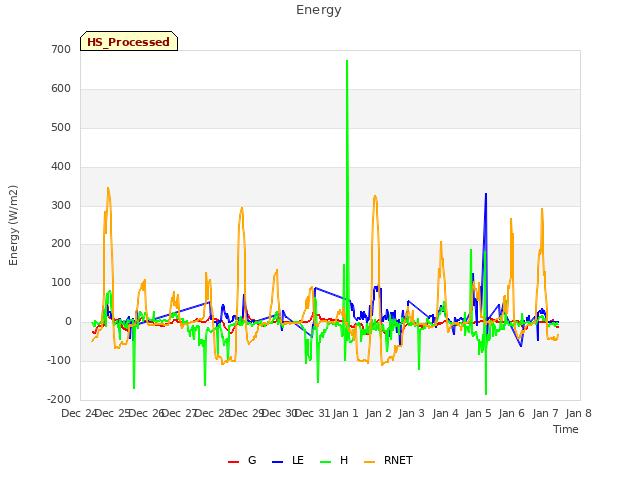Click the Dec 24 x-axis label
The width and height of the screenshot is (640, 480).
[79, 413]
